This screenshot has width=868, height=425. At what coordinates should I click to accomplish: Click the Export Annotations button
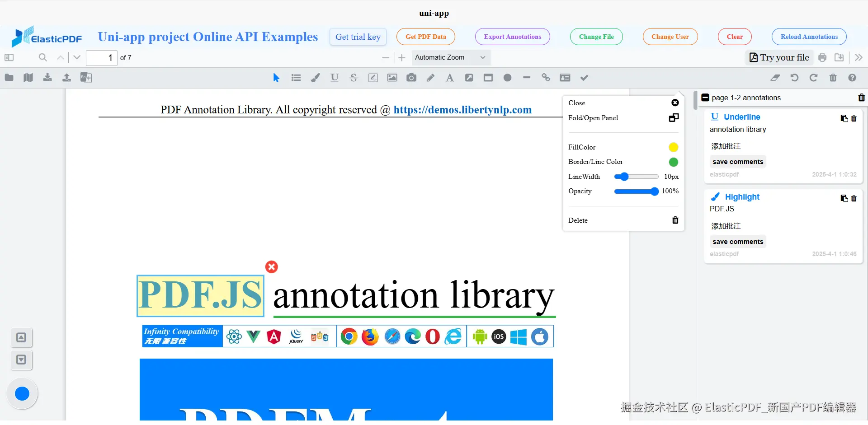[x=513, y=37]
